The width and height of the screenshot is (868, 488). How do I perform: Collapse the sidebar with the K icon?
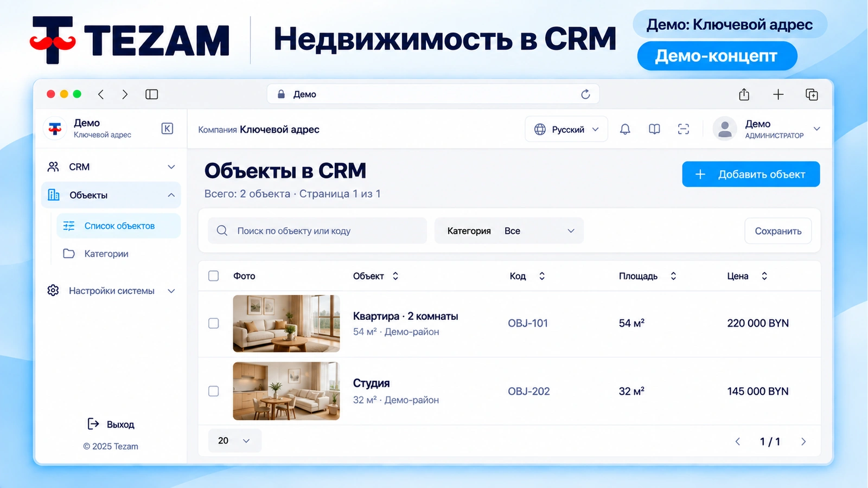(x=167, y=129)
